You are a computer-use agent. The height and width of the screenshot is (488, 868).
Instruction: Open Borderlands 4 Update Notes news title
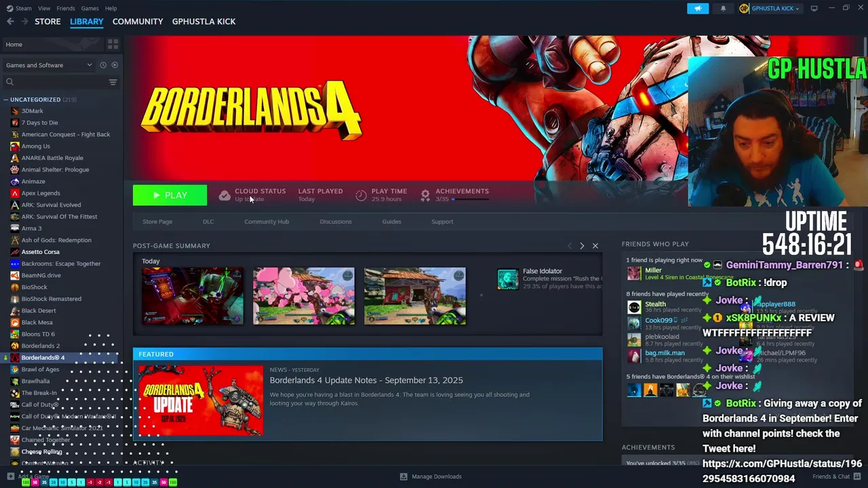[x=366, y=380]
